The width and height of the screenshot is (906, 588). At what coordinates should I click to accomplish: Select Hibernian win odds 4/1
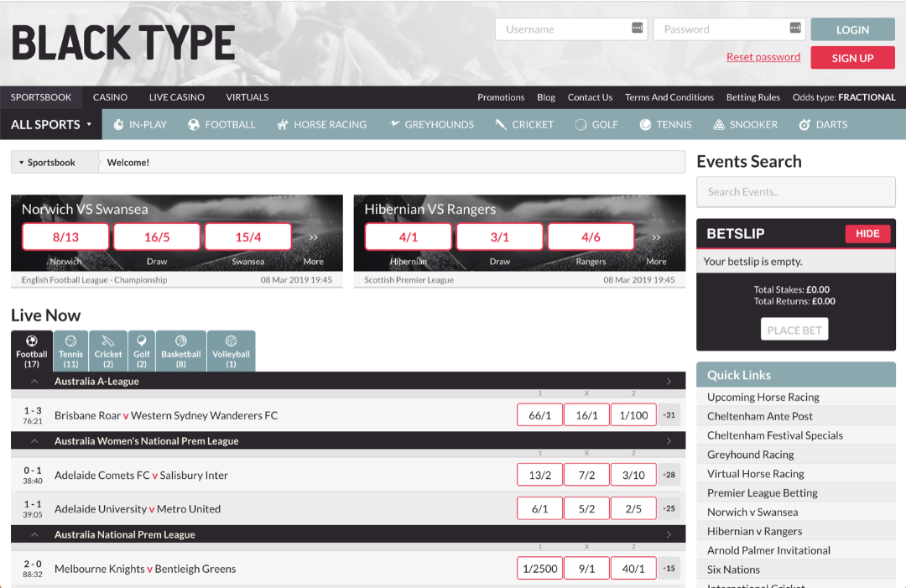408,237
